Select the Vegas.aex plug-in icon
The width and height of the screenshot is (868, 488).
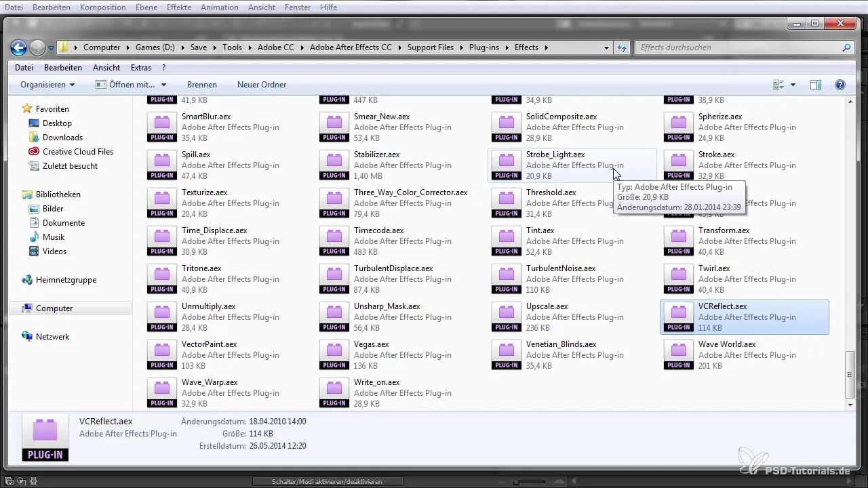[x=334, y=355]
